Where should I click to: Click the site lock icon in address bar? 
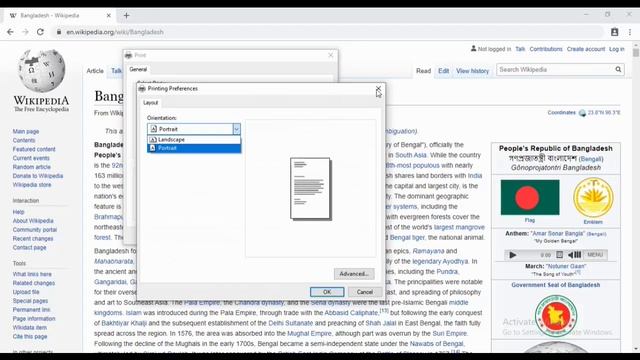pyautogui.click(x=59, y=32)
